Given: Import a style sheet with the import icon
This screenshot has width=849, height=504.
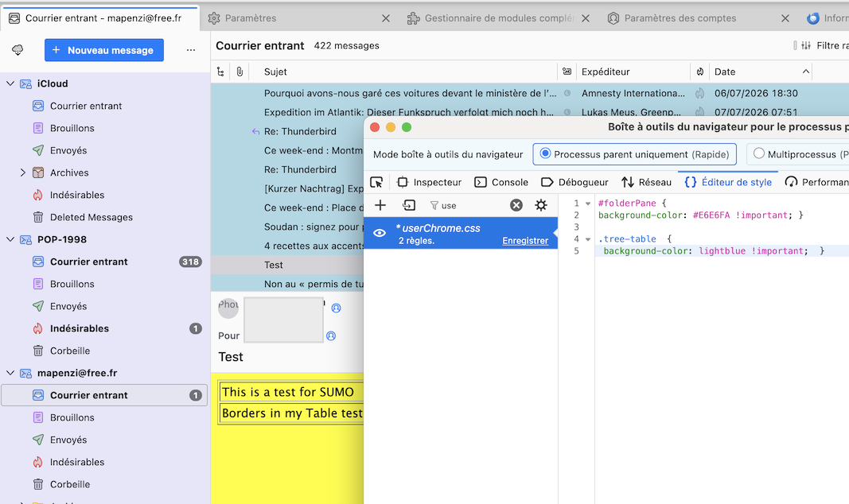Looking at the screenshot, I should 409,205.
